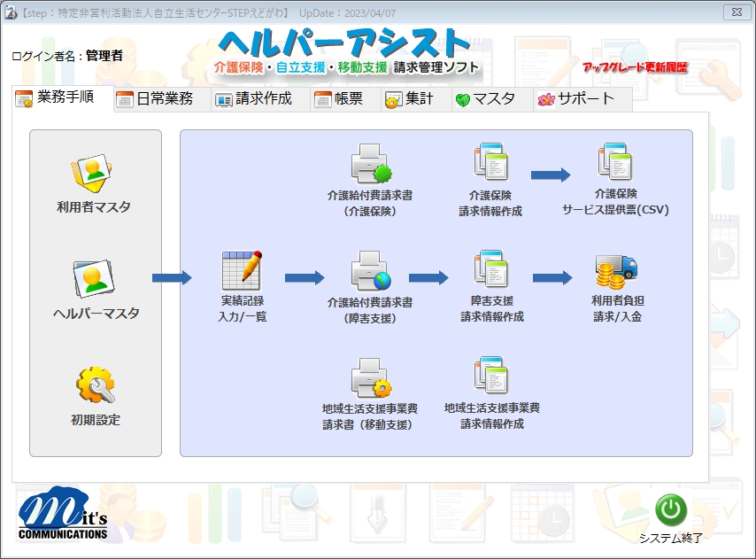Switch to the 日常業務 tab
Image resolution: width=756 pixels, height=559 pixels.
click(163, 99)
